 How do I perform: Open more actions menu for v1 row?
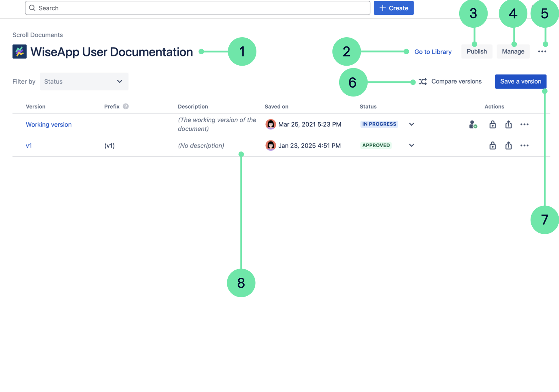[x=524, y=145]
